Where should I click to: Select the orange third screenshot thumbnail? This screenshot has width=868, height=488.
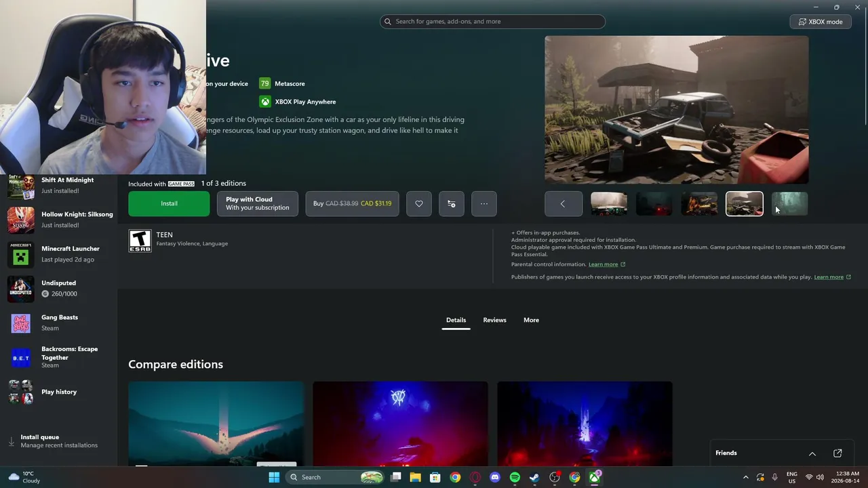pos(699,204)
